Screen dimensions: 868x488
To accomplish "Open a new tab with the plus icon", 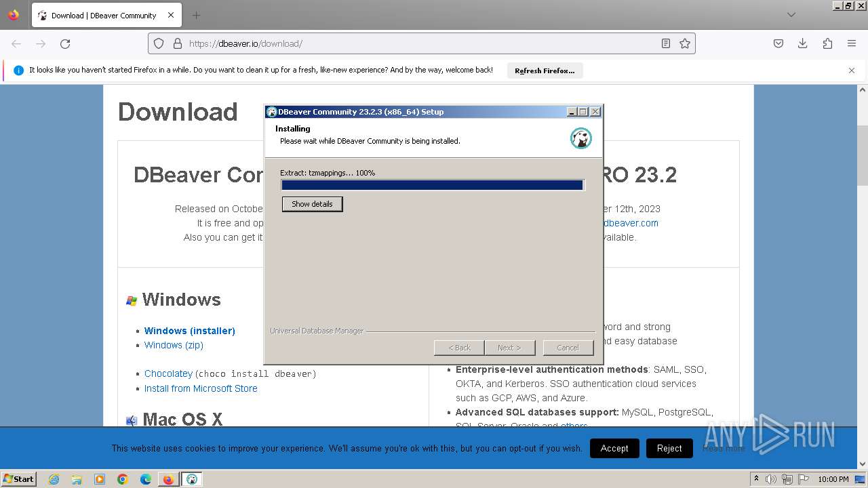I will pos(196,15).
